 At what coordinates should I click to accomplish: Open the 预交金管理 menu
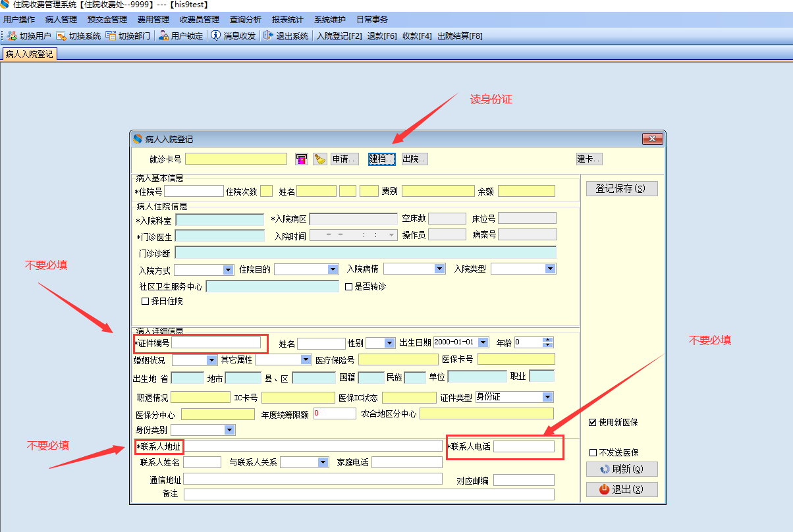[107, 20]
